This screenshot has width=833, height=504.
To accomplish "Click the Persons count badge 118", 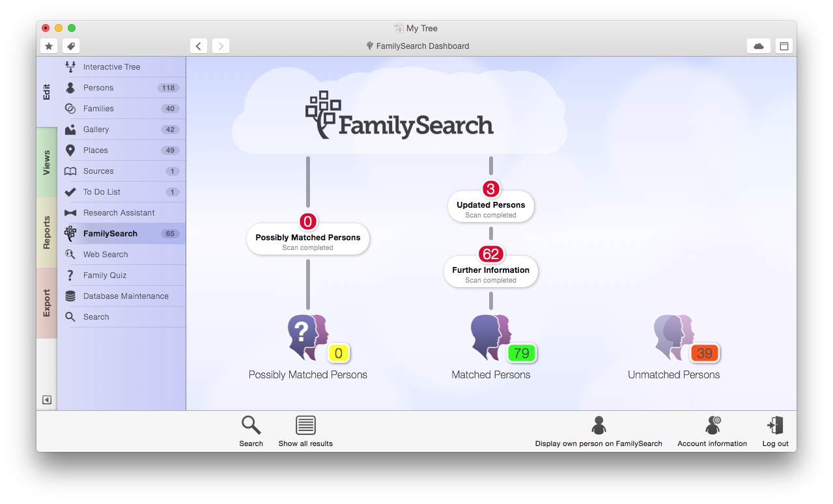I will pos(168,88).
